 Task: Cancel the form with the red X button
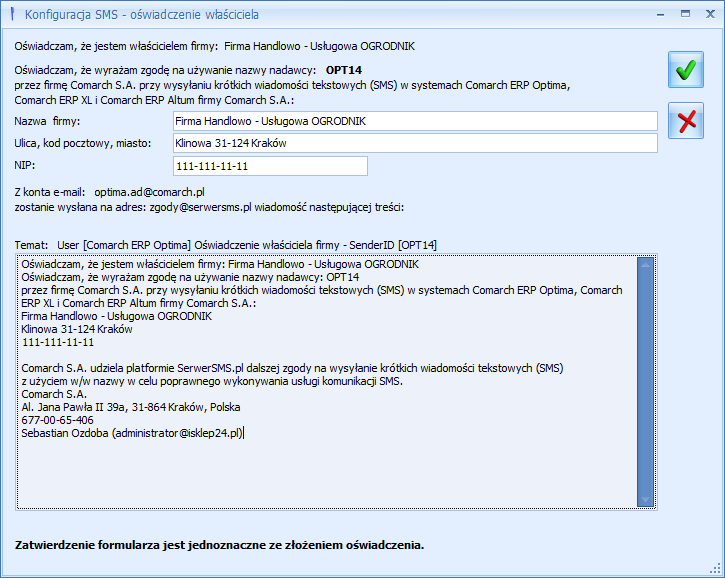click(x=686, y=121)
